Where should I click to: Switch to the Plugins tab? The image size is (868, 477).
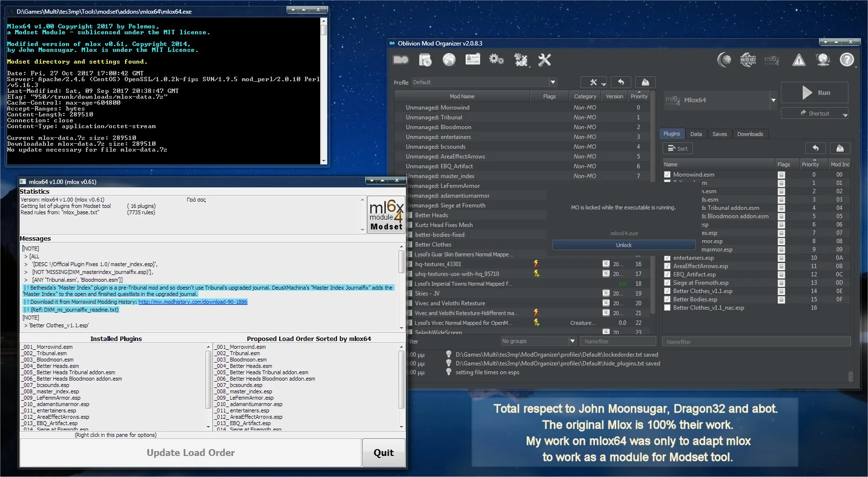tap(671, 134)
